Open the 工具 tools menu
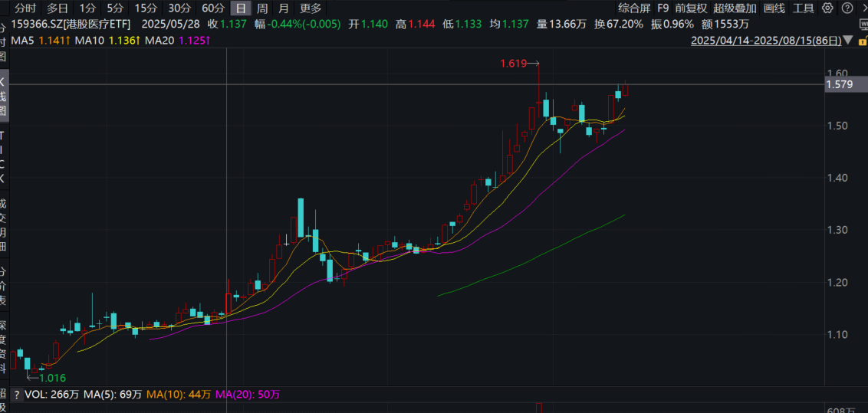The height and width of the screenshot is (413, 868). coord(804,8)
